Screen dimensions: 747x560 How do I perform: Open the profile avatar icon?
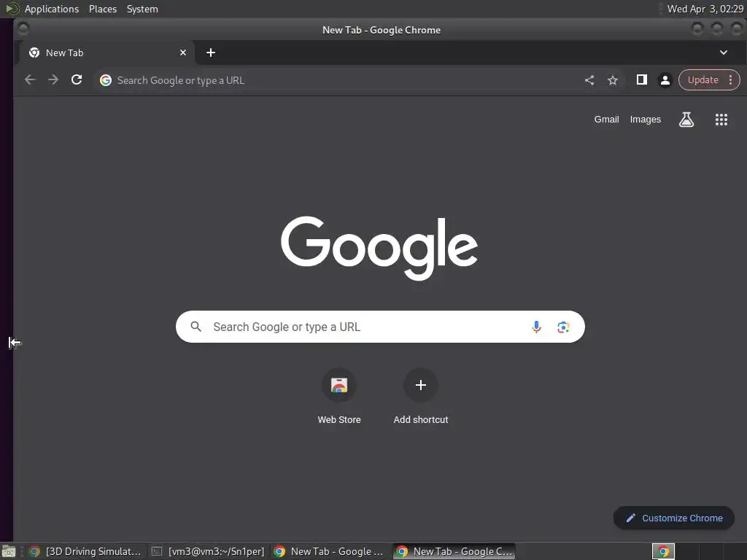coord(665,80)
